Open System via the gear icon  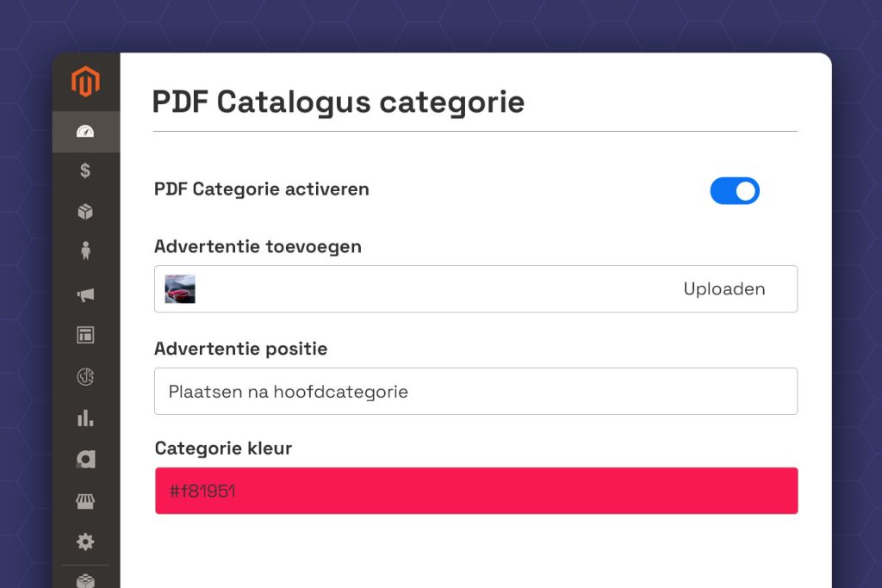pyautogui.click(x=85, y=542)
